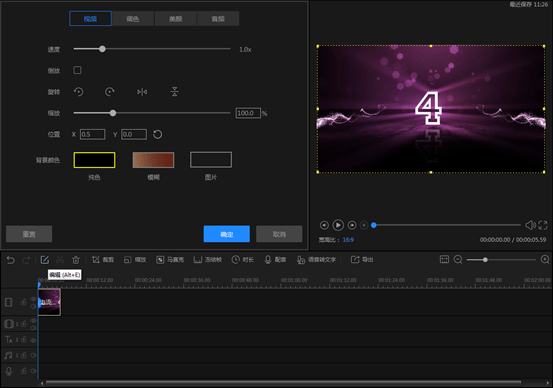Click the preview progress slider handle
This screenshot has height=388, width=553.
374,225
